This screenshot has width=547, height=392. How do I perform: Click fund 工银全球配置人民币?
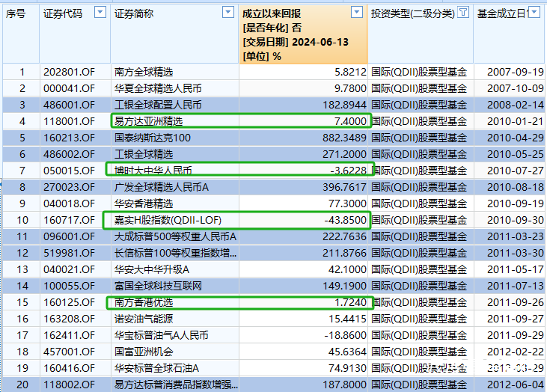(158, 105)
